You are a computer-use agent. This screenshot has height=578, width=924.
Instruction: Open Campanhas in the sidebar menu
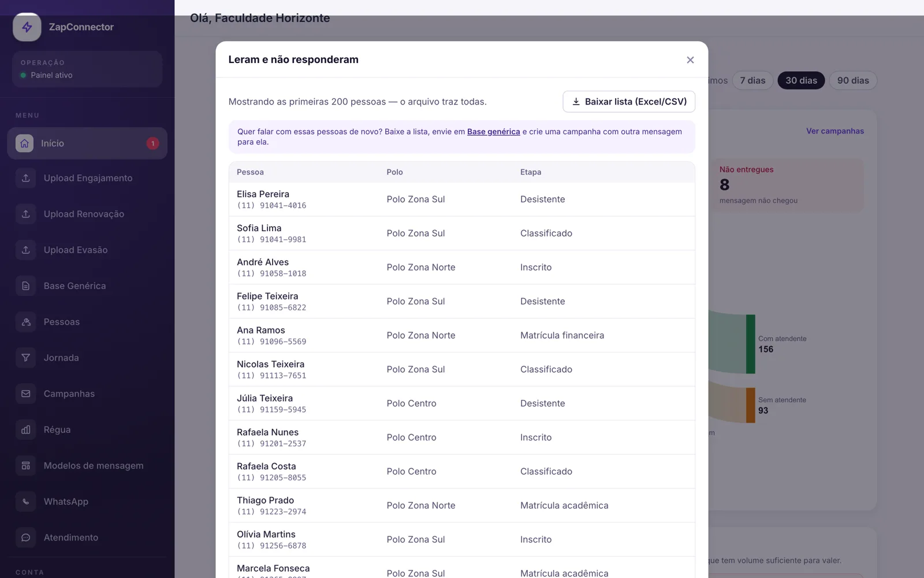click(87, 394)
